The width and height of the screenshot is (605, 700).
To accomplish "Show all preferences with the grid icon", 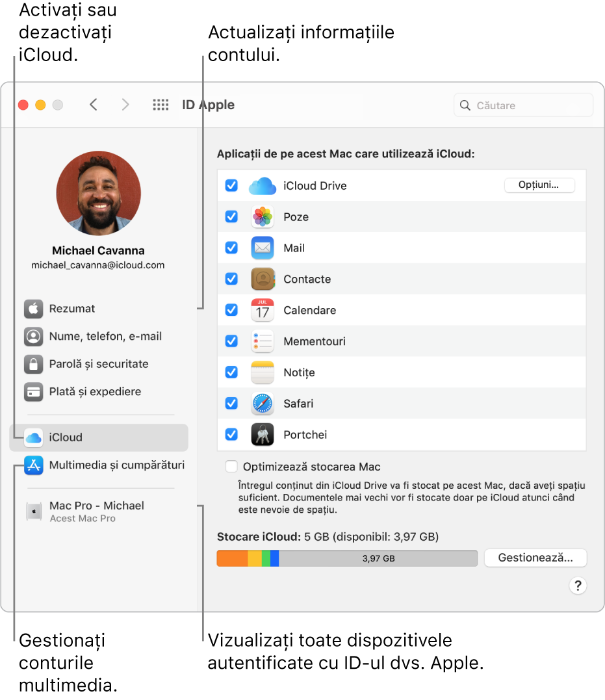I will pos(161,105).
